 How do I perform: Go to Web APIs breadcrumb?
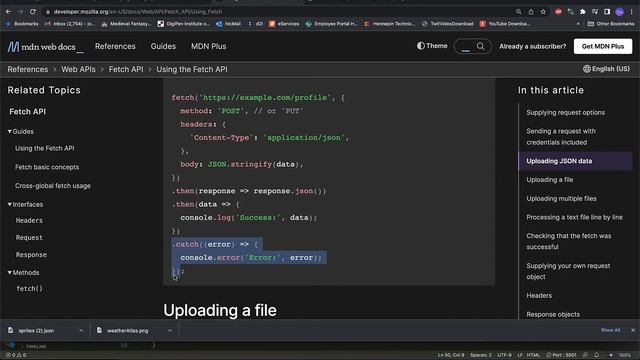pyautogui.click(x=78, y=69)
